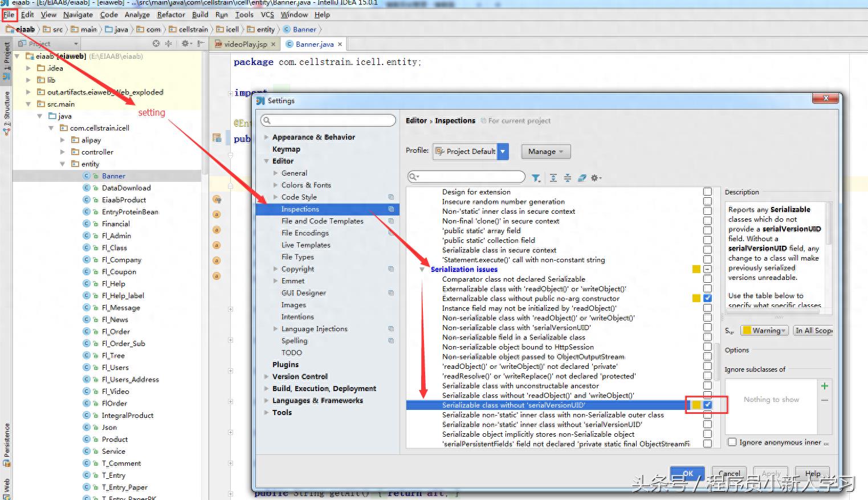Toggle 'Serializable class without serialVersionUID' checkbox
868x500 pixels.
coord(707,405)
